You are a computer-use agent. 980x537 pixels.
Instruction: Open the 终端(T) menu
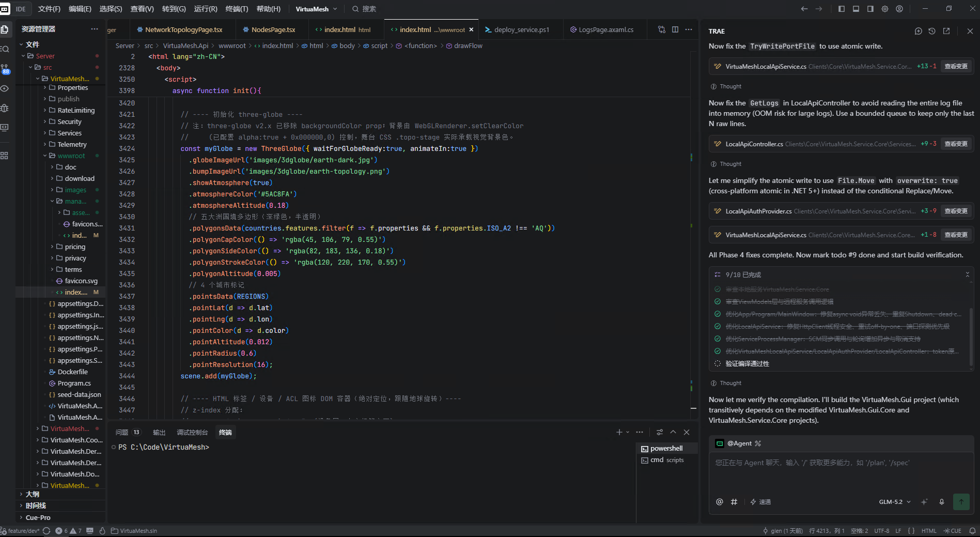237,9
